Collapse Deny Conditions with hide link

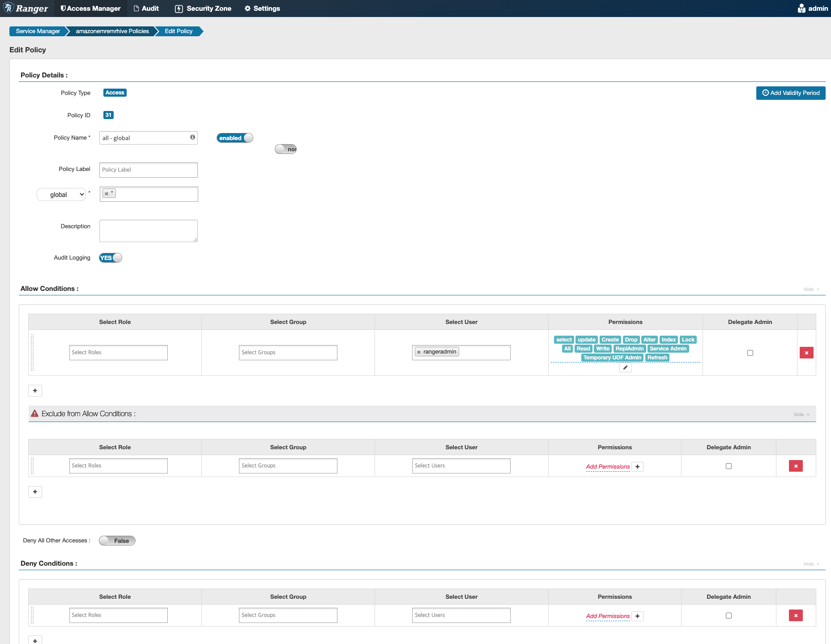[x=811, y=564]
